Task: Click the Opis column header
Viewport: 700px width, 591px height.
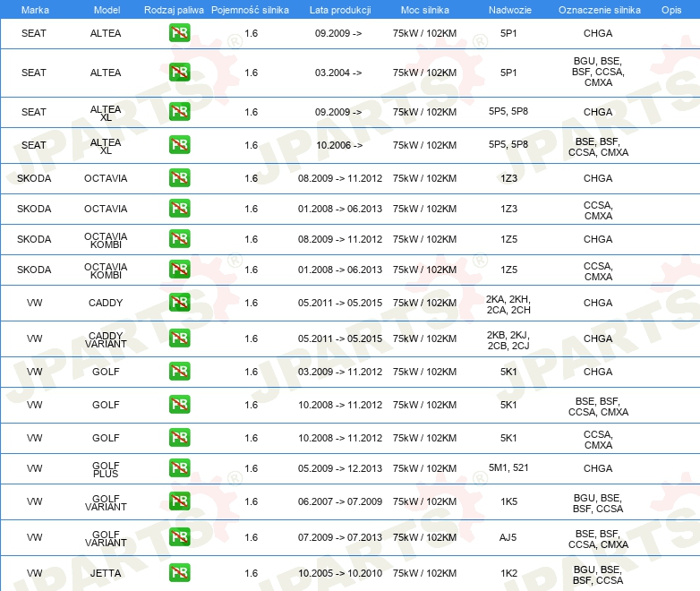Action: tap(671, 10)
